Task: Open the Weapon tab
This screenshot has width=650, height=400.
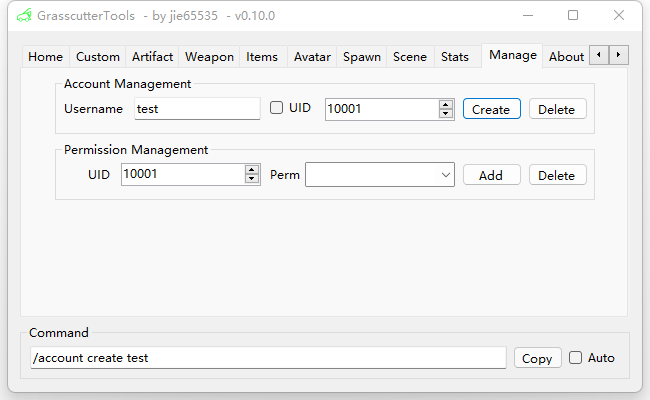Action: click(x=209, y=57)
